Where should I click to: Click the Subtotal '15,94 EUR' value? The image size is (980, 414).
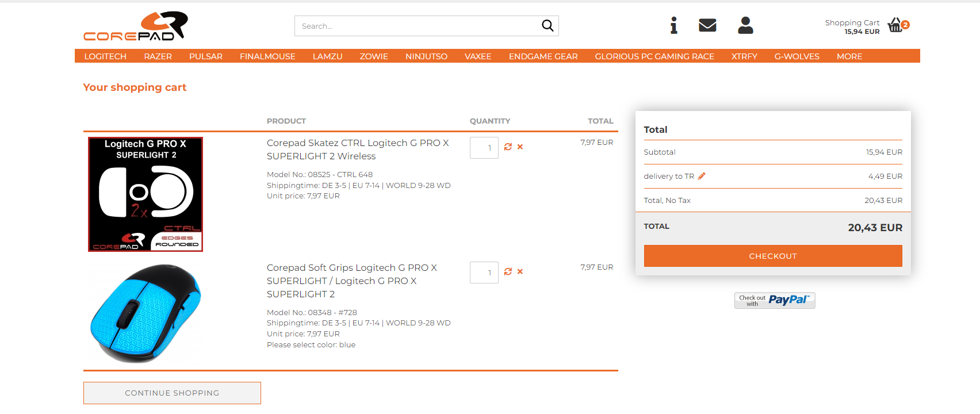[x=885, y=152]
